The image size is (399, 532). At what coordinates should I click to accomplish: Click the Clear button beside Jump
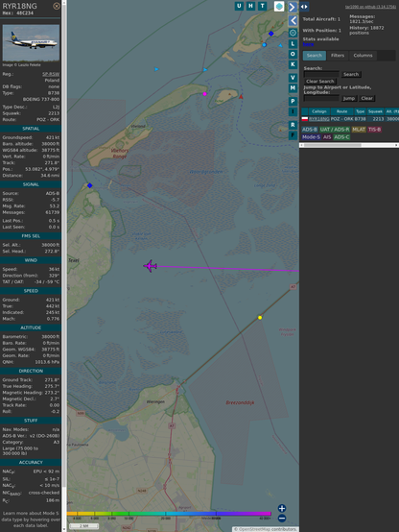coord(366,98)
